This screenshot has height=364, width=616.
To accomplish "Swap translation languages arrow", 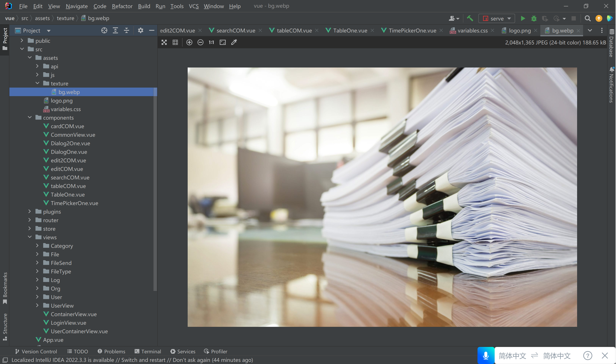I will pyautogui.click(x=535, y=355).
